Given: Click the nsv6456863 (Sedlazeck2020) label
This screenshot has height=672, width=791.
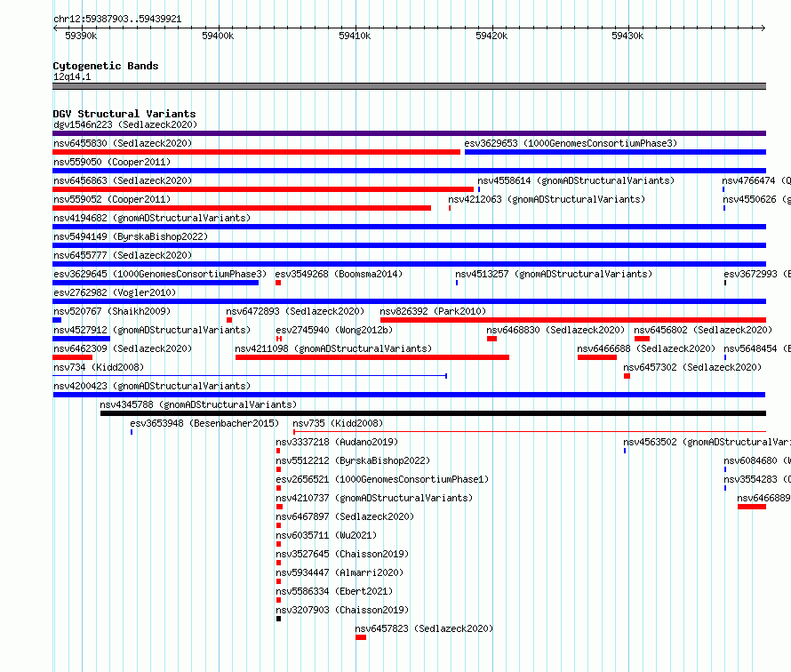Looking at the screenshot, I should click(x=123, y=180).
